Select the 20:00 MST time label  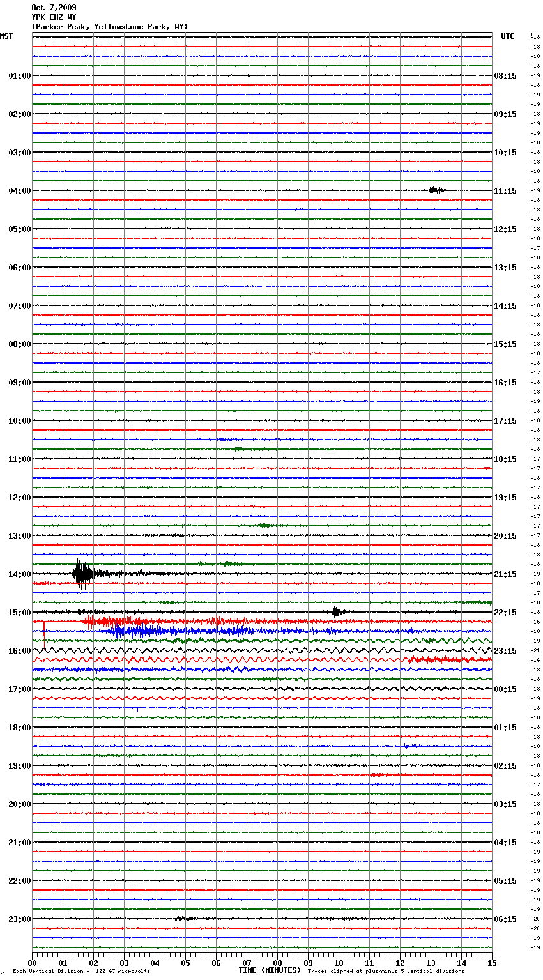click(x=19, y=804)
